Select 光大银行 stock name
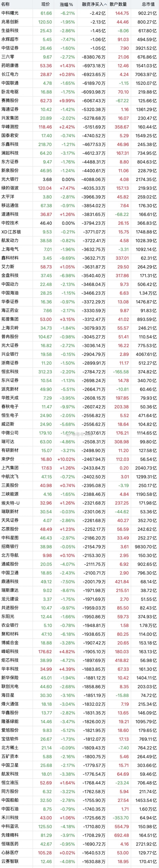Viewport: 159px width, 868px height. (10, 180)
